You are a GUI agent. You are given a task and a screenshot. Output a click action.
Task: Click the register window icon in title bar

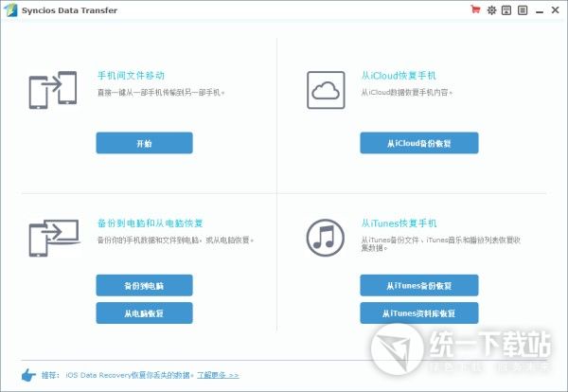(506, 10)
